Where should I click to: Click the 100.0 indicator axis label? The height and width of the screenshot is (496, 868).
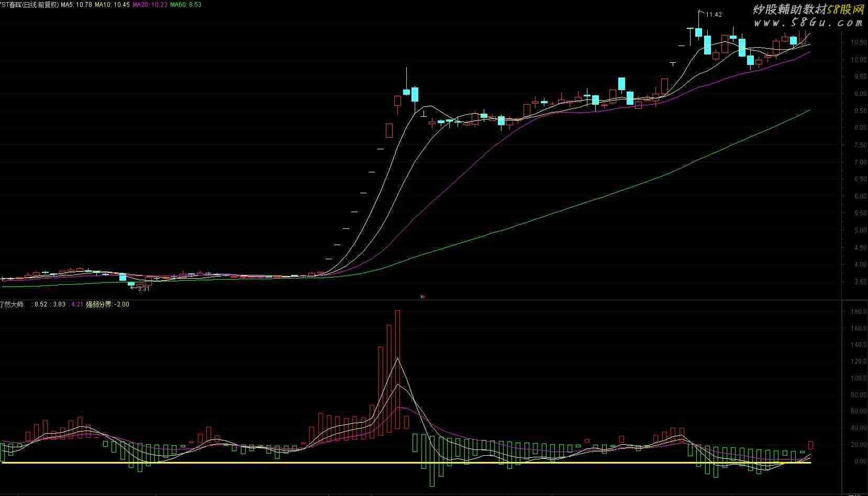(x=859, y=378)
